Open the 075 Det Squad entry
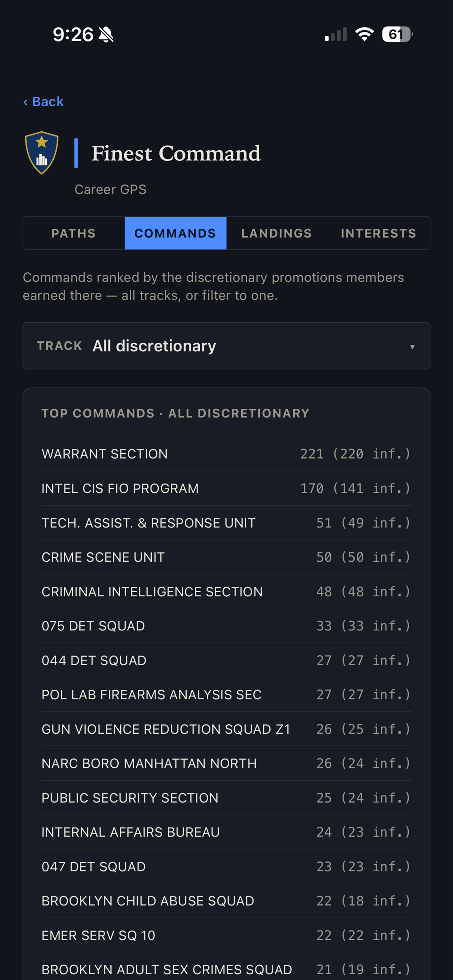This screenshot has width=453, height=980. (x=226, y=626)
